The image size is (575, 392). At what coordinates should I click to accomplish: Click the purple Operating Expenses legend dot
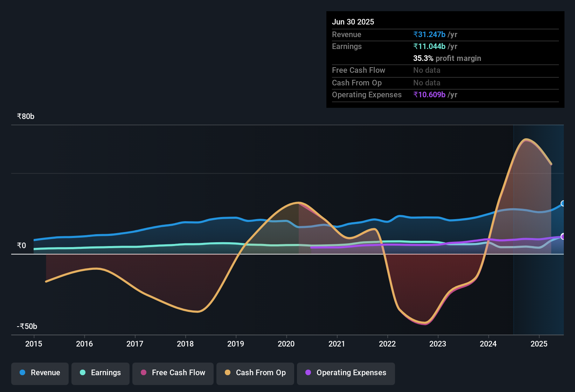(308, 373)
